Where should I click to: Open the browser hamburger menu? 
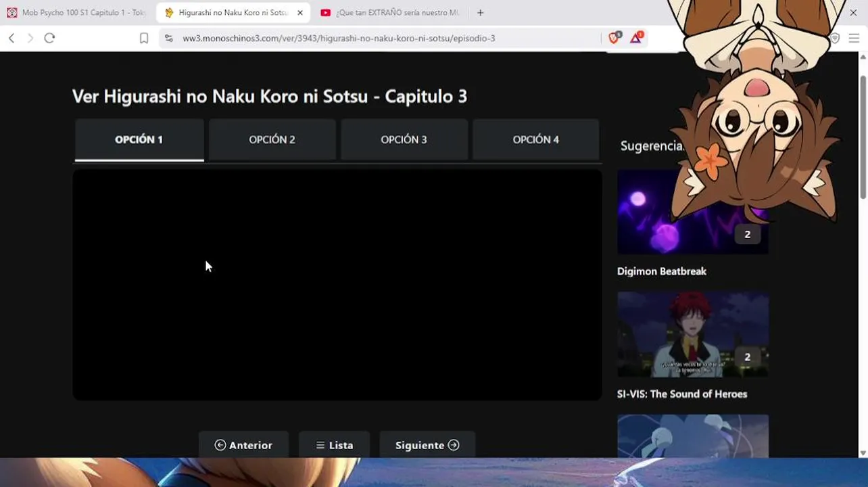pos(854,39)
